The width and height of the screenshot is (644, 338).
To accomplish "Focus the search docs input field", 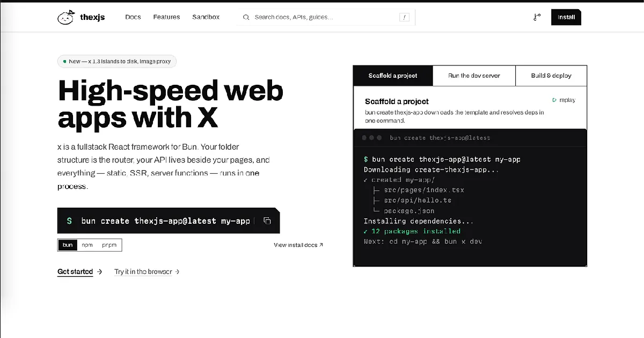I will (x=326, y=17).
